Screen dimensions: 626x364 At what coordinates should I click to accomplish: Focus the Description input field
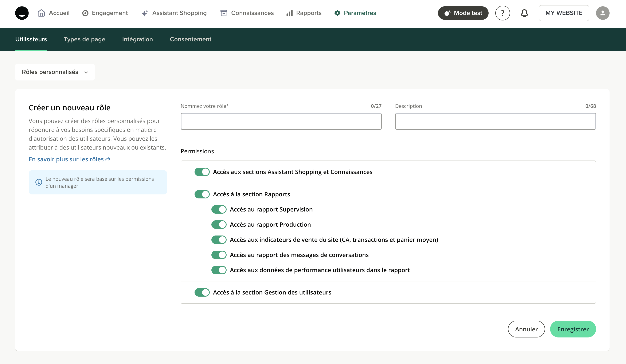click(x=495, y=121)
